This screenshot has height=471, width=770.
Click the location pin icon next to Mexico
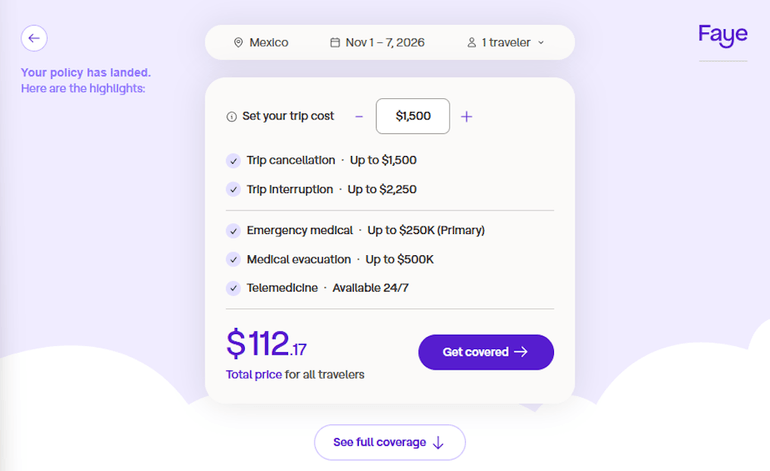(x=238, y=43)
